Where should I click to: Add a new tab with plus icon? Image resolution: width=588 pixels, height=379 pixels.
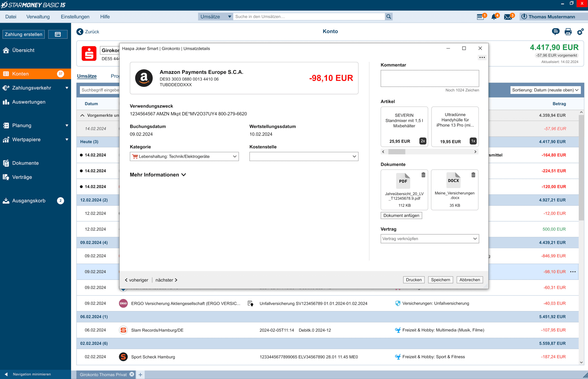click(140, 375)
